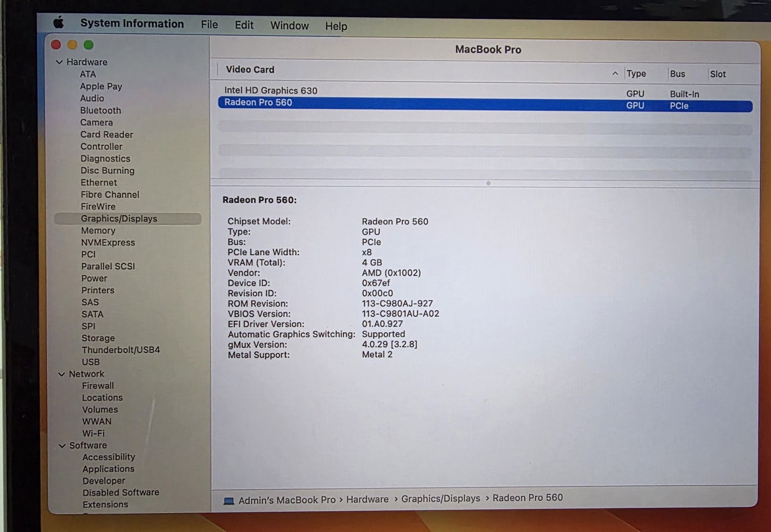Select FireWire in the sidebar
771x532 pixels.
point(98,206)
